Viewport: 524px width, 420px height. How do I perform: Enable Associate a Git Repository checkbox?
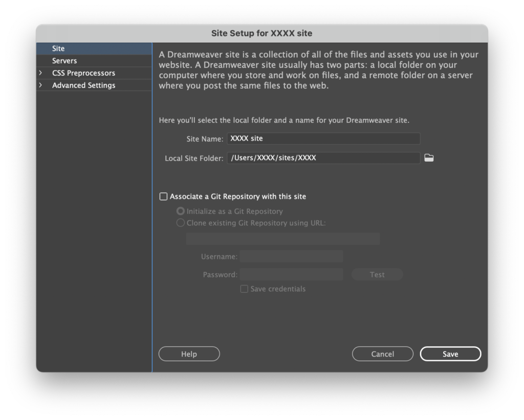(164, 196)
